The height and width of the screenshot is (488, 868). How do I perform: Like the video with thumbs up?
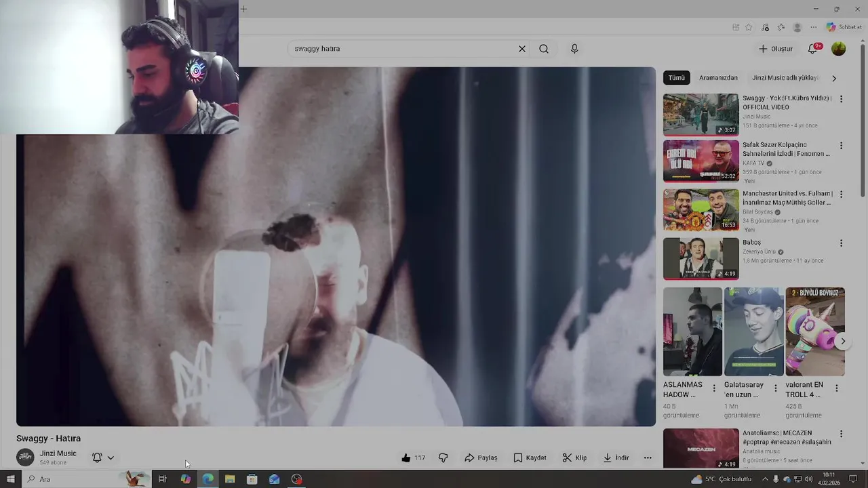(413, 457)
